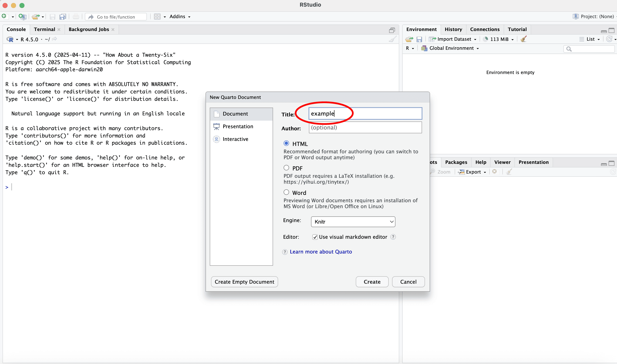Image resolution: width=617 pixels, height=364 pixels.
Task: Click the help icon beside visual editor
Action: [393, 237]
